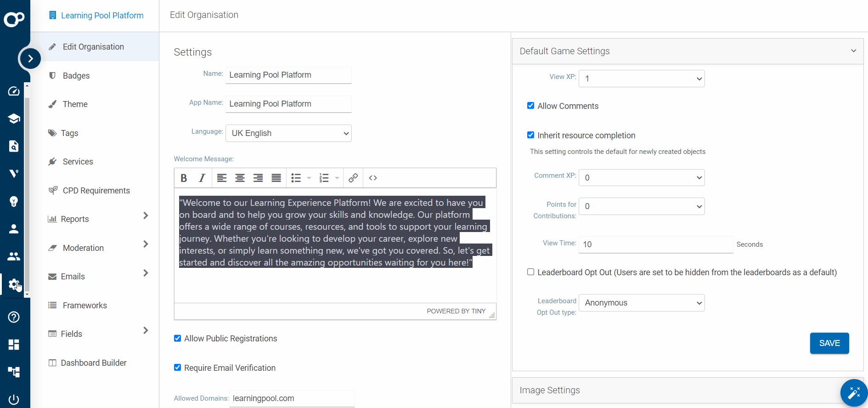Insert a link using the chain icon

[353, 178]
